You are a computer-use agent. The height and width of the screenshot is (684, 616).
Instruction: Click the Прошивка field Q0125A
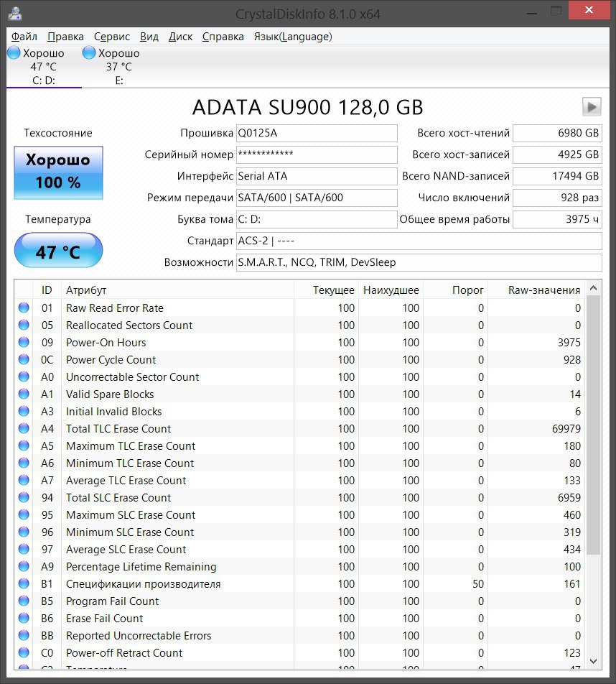[x=317, y=133]
